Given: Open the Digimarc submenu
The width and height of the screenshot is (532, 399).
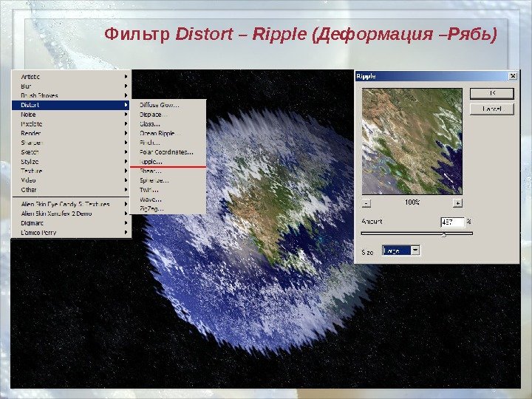Looking at the screenshot, I should 71,223.
